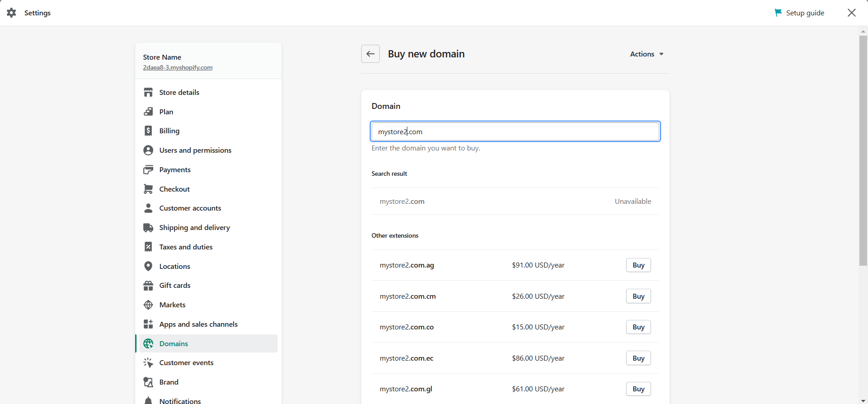Click the Plan icon in sidebar
The image size is (868, 404).
148,112
